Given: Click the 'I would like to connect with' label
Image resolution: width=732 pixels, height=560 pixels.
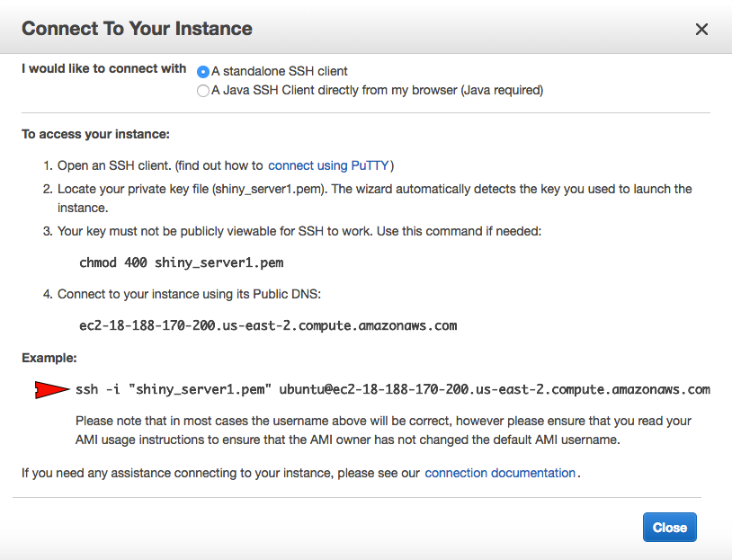Looking at the screenshot, I should tap(103, 68).
